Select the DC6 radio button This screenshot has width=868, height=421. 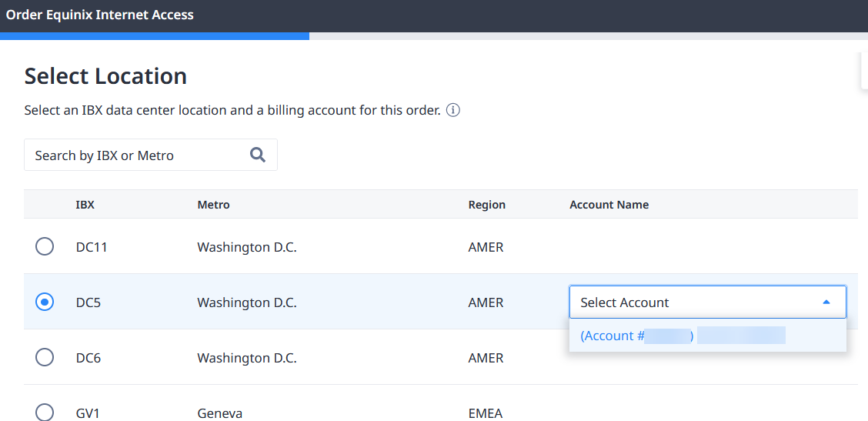(x=45, y=357)
